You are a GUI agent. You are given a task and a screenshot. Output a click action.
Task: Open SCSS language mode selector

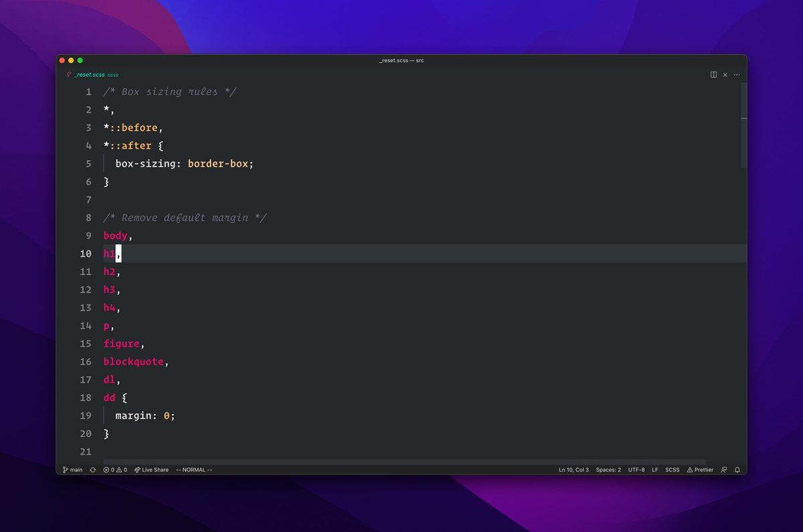point(672,470)
